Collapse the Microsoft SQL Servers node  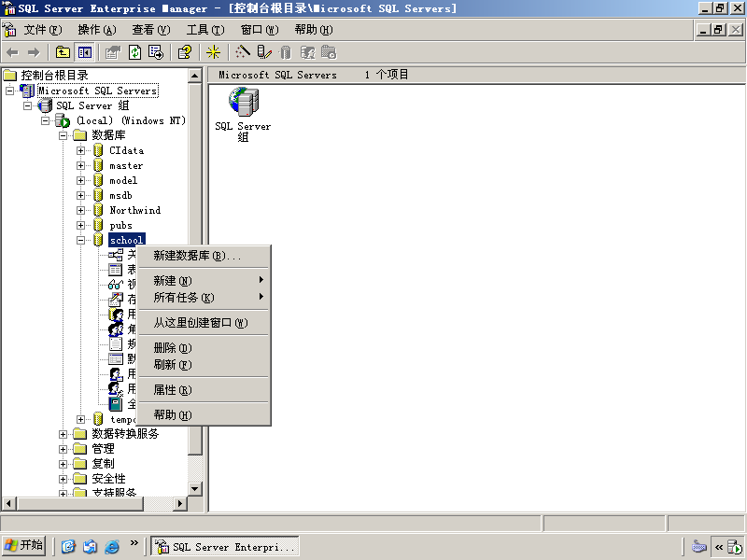(x=9, y=91)
